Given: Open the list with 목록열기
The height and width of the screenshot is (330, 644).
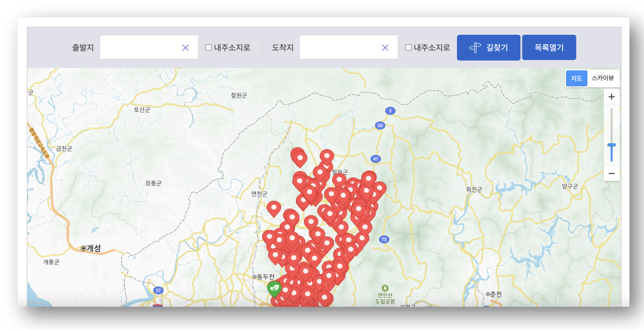Looking at the screenshot, I should pyautogui.click(x=549, y=48).
